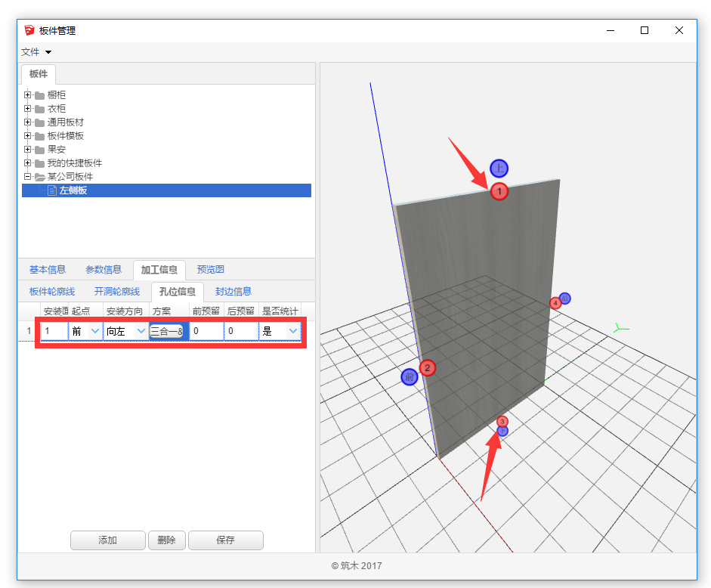The width and height of the screenshot is (711, 588).
Task: Click the blue 后 direction marker
Action: [x=565, y=298]
